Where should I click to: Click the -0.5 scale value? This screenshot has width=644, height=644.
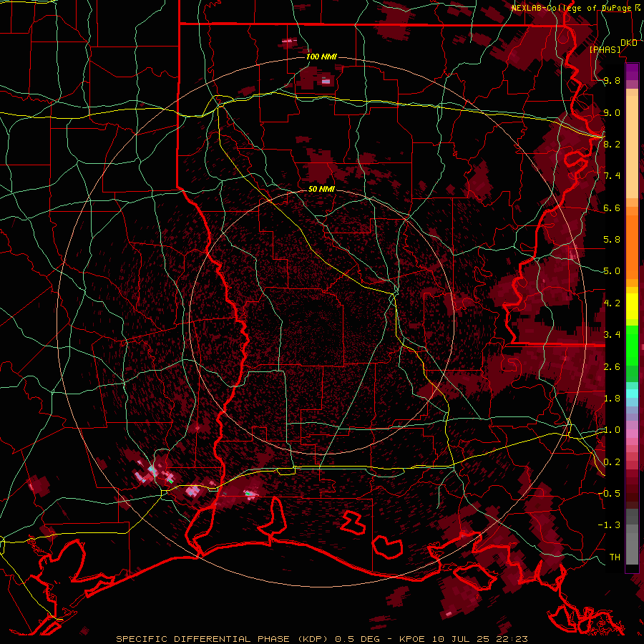click(x=609, y=494)
